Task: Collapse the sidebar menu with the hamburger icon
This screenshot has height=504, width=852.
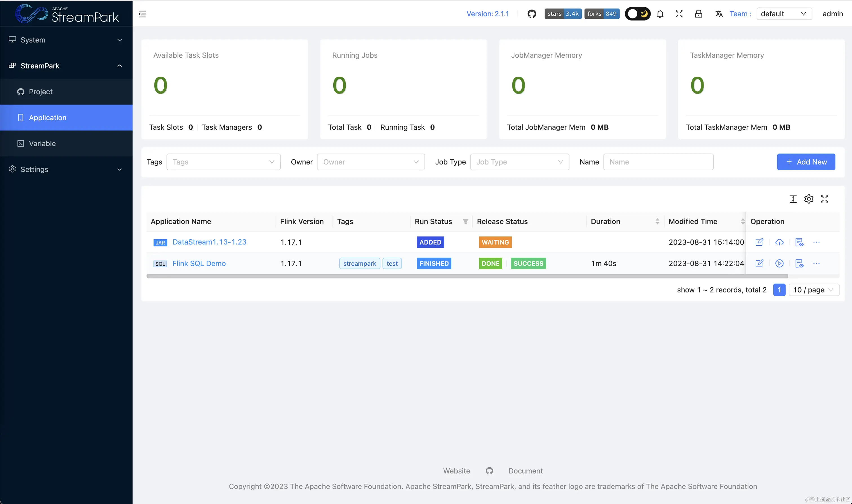Action: coord(142,14)
